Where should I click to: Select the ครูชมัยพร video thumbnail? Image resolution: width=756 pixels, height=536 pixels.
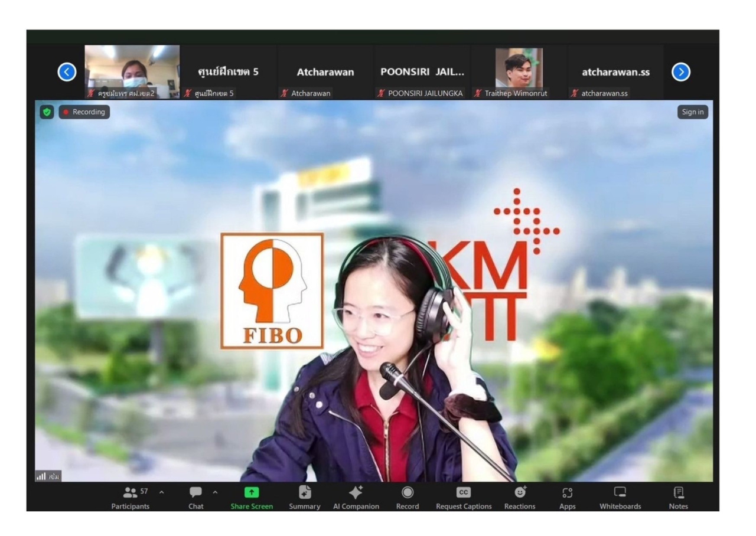tap(132, 71)
